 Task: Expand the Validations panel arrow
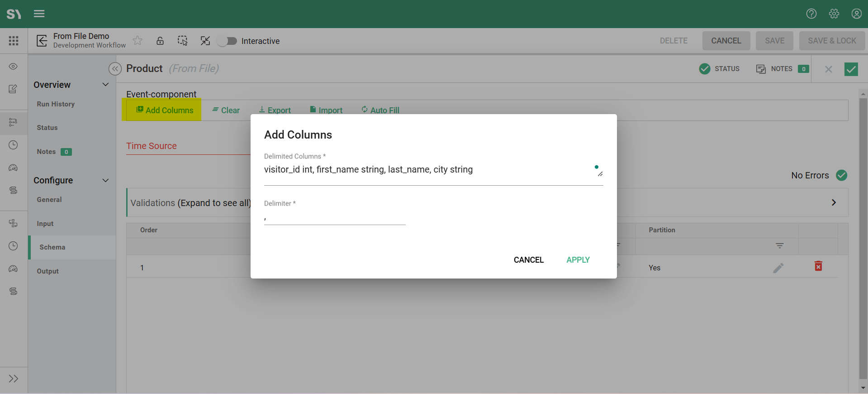pos(833,202)
